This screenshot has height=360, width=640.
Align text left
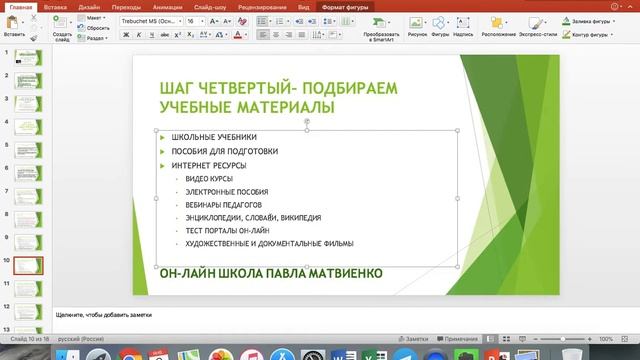(263, 35)
